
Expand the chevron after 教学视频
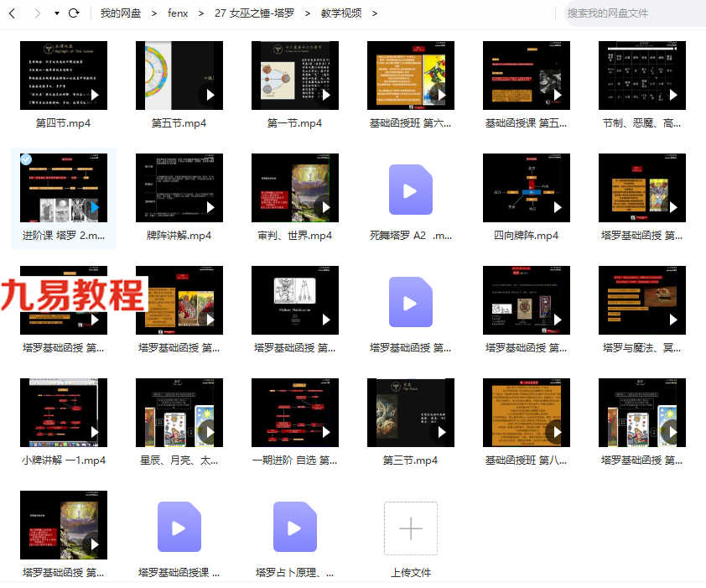point(375,13)
